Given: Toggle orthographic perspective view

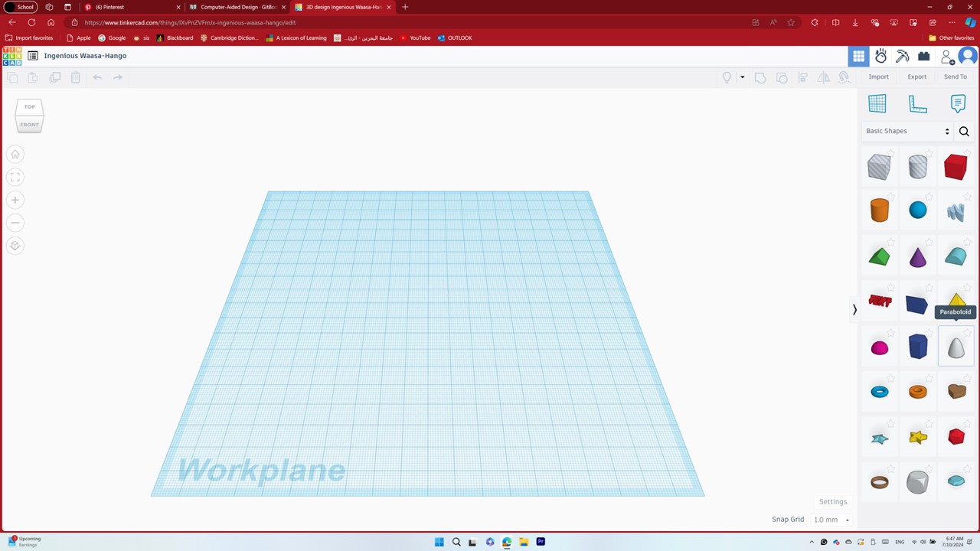Looking at the screenshot, I should pos(15,246).
